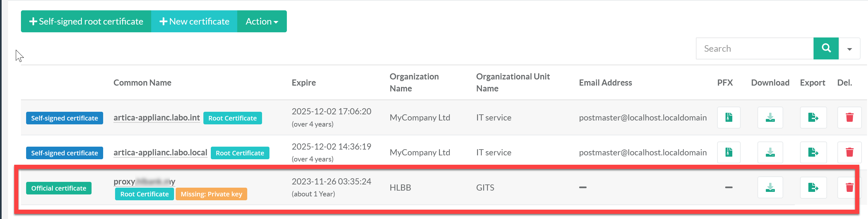
Task: Create a new Self-signed root certificate
Action: coord(86,22)
